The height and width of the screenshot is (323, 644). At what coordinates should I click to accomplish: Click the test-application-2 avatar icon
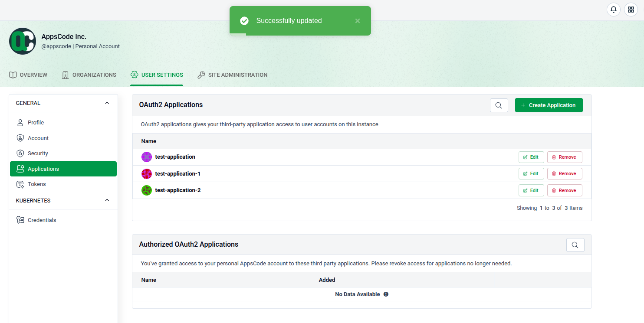pyautogui.click(x=147, y=190)
